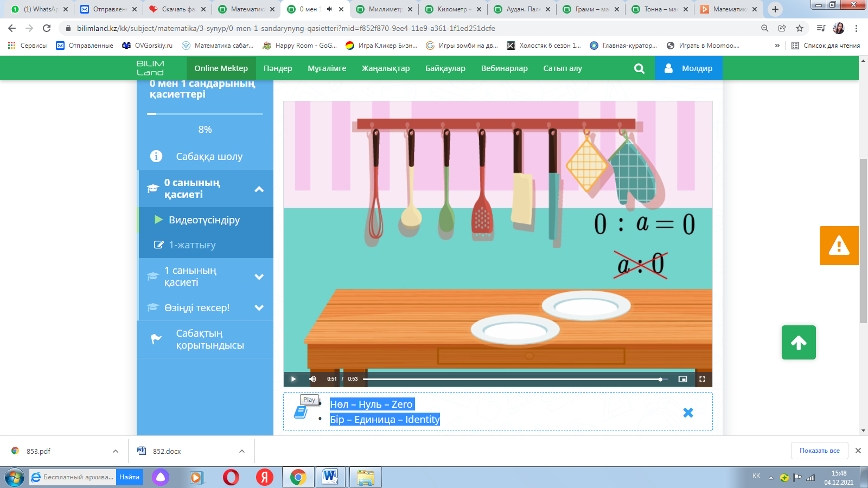Open Список для чтения reading list

pyautogui.click(x=826, y=46)
